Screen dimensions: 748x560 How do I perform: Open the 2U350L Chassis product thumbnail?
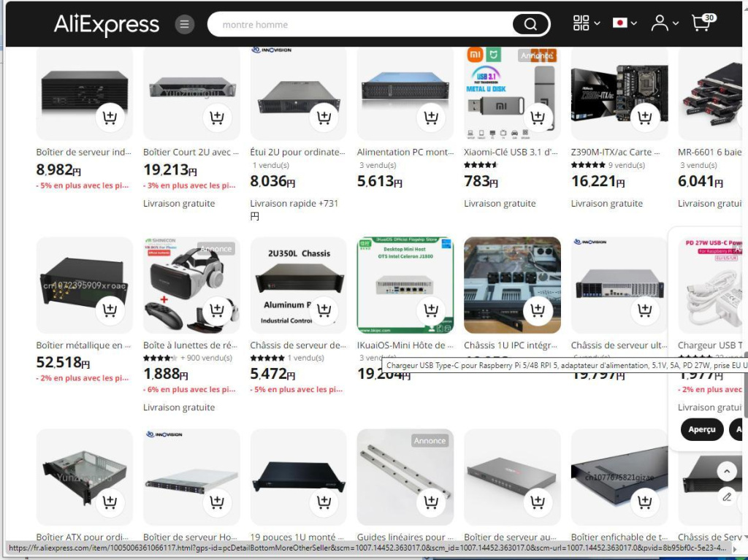(x=299, y=285)
